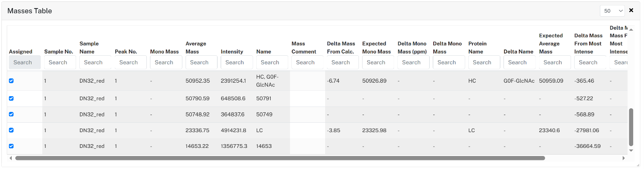Viewport: 644px width, 169px height.
Task: Uncheck Assigned box for the 50791 row
Action: click(x=11, y=98)
